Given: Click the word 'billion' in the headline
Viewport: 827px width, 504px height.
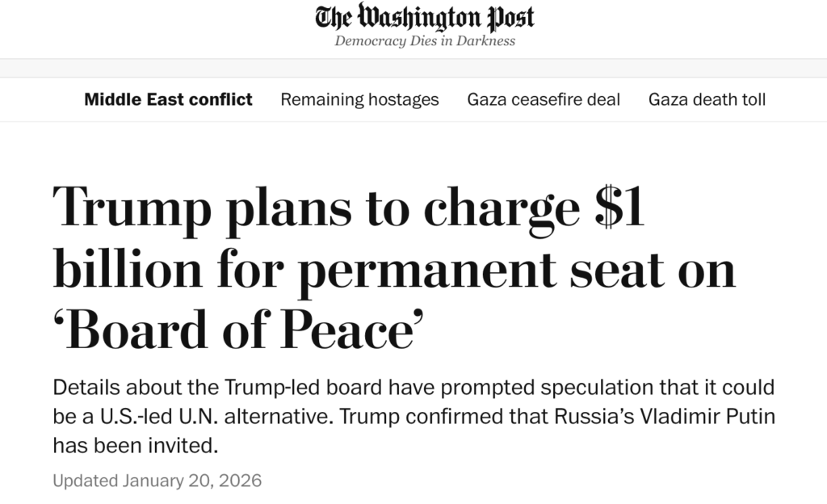Looking at the screenshot, I should coord(120,270).
